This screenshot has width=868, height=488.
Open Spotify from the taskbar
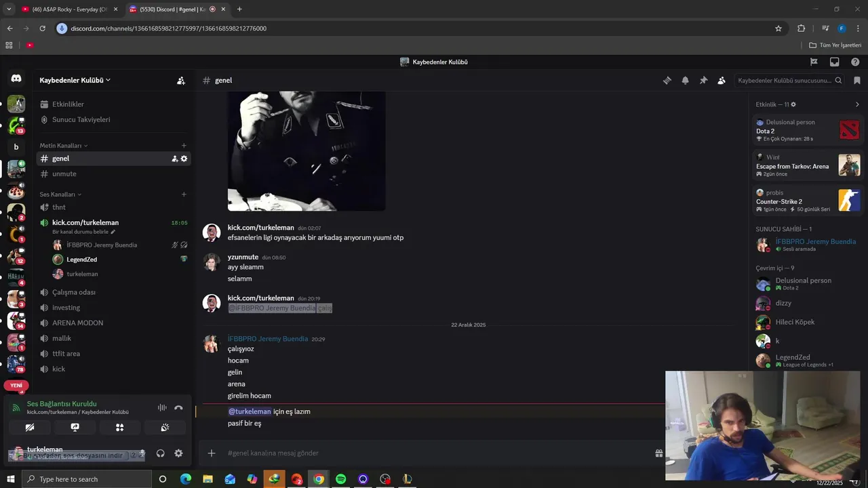coord(341,479)
